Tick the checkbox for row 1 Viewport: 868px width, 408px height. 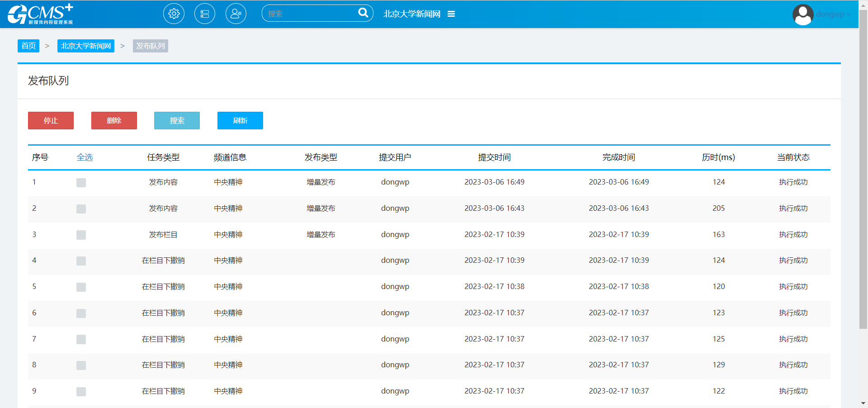click(x=81, y=183)
